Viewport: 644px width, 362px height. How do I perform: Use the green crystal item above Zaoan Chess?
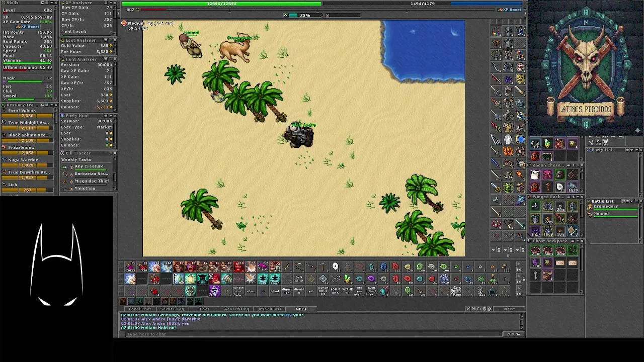547,143
